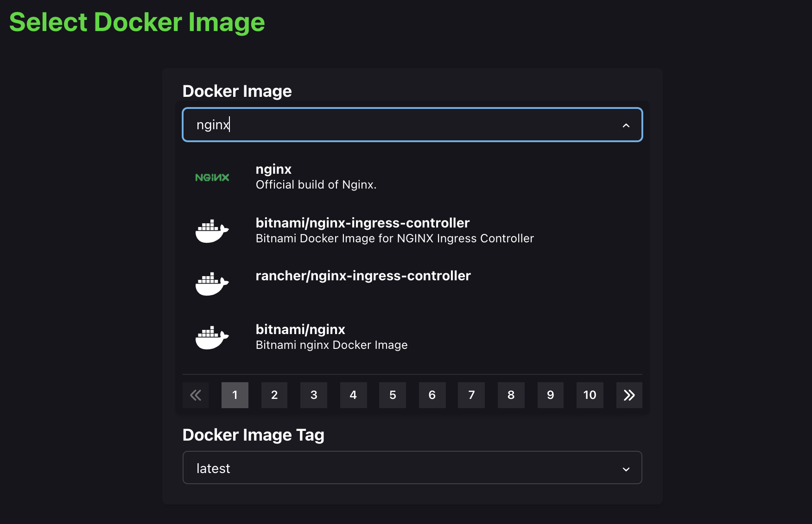Choose bitnami/nginx from the results
812x524 pixels.
(331, 337)
